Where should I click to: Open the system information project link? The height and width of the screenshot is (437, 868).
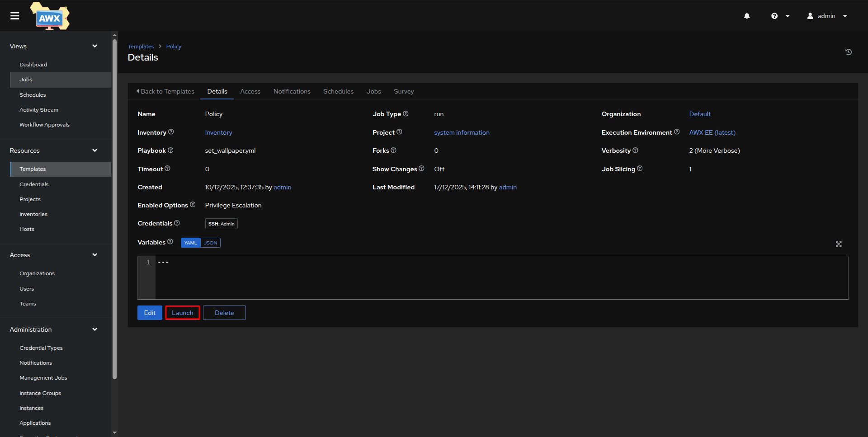pyautogui.click(x=462, y=132)
